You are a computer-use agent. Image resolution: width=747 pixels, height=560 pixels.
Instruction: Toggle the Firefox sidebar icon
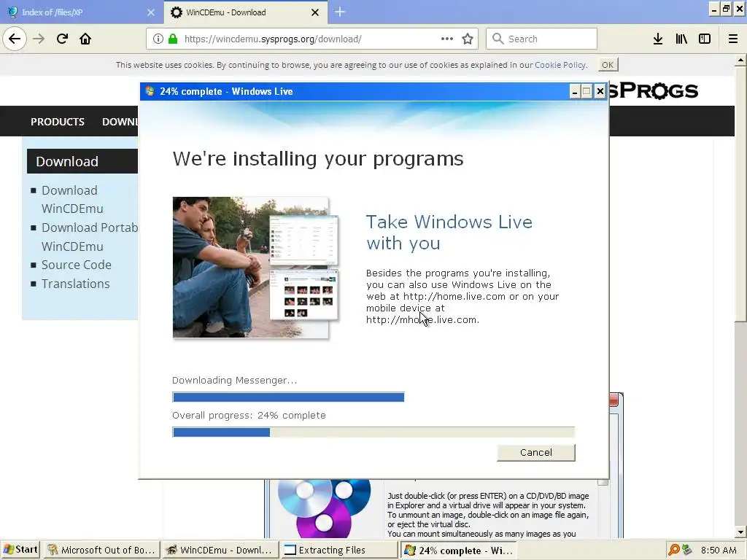click(705, 39)
